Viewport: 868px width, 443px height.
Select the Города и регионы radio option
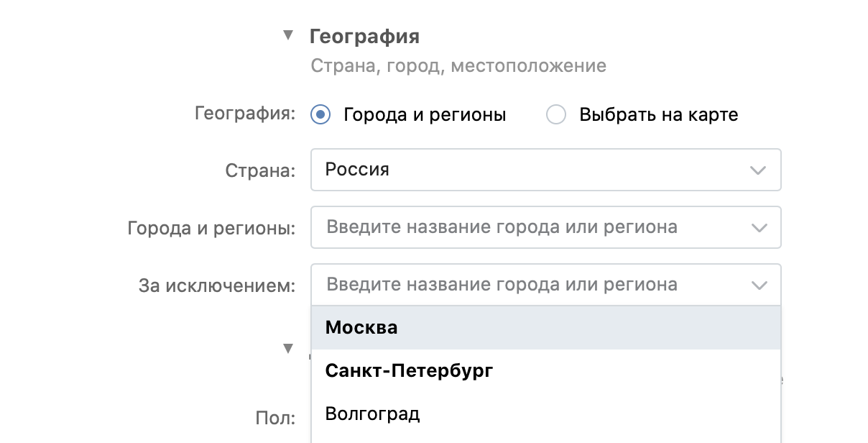pos(320,114)
